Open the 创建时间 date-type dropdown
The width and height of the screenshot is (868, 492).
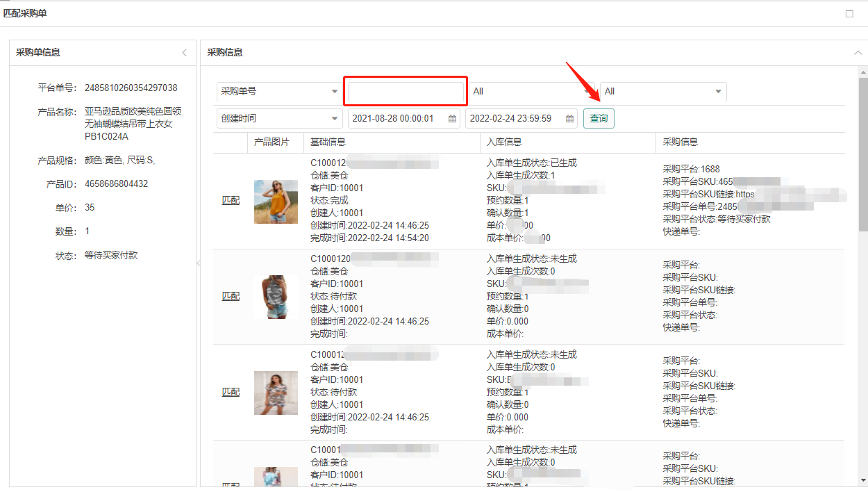[279, 118]
